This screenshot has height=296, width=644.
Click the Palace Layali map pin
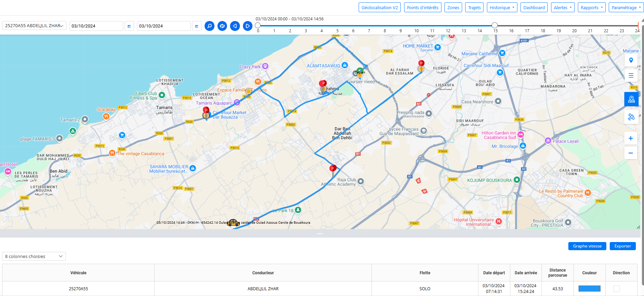tap(548, 141)
